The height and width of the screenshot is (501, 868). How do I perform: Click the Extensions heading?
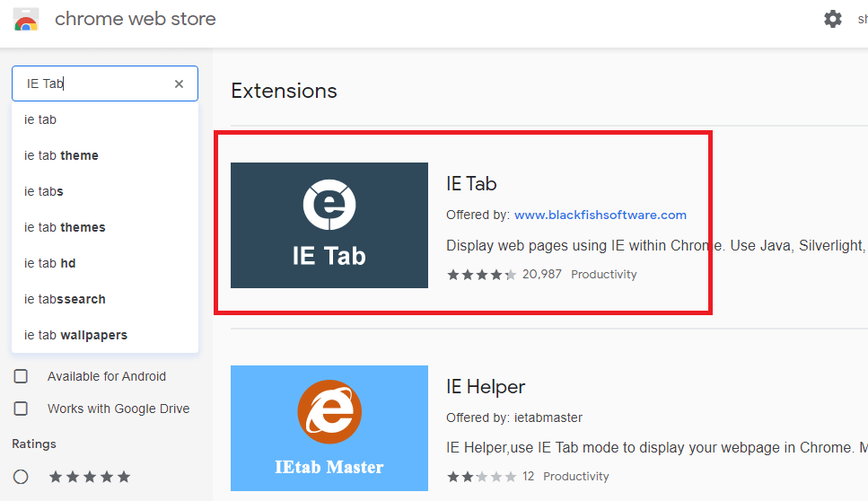point(284,91)
